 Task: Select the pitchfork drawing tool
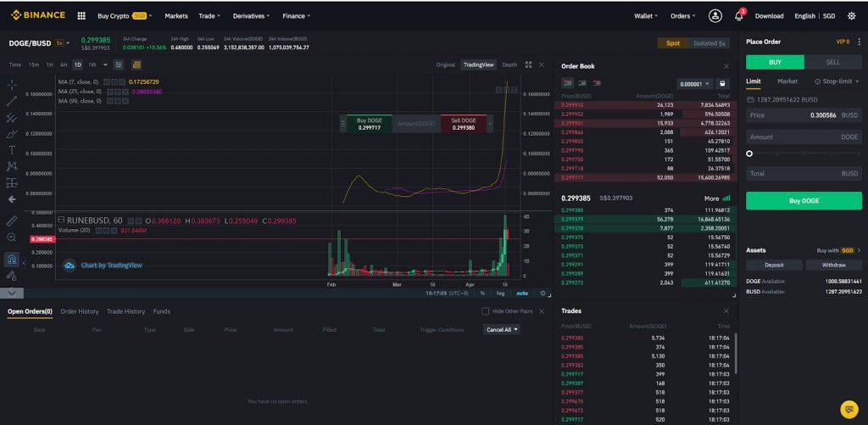click(12, 117)
